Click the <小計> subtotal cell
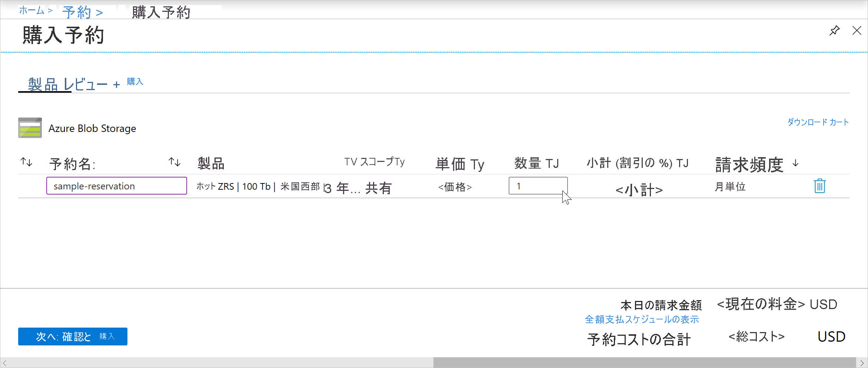The height and width of the screenshot is (368, 868). pyautogui.click(x=639, y=190)
